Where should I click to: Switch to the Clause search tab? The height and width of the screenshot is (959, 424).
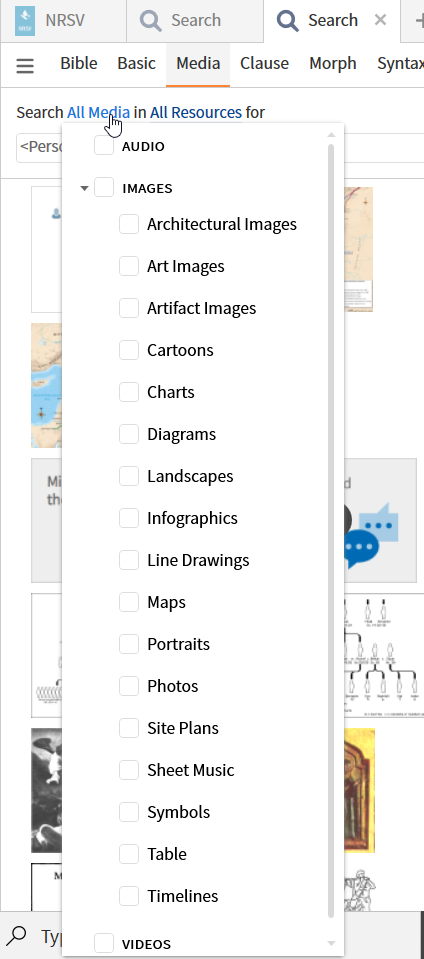(x=264, y=64)
